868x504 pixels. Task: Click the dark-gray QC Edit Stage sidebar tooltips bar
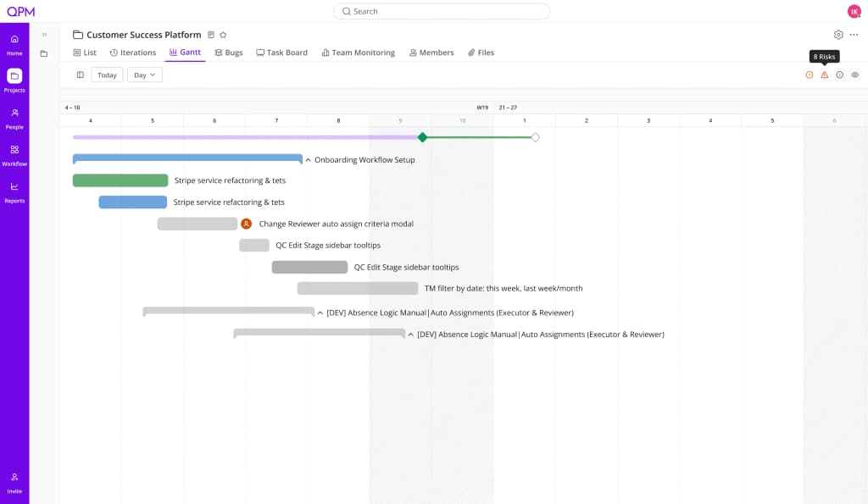tap(309, 267)
